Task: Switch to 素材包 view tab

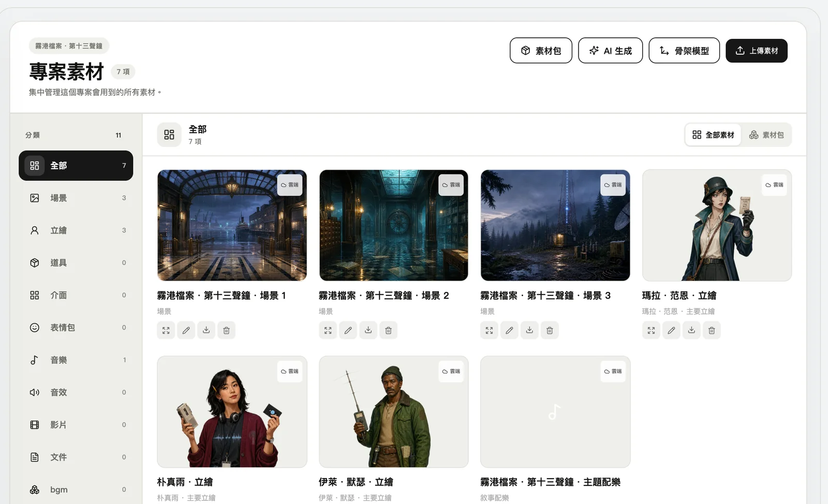Action: 766,135
